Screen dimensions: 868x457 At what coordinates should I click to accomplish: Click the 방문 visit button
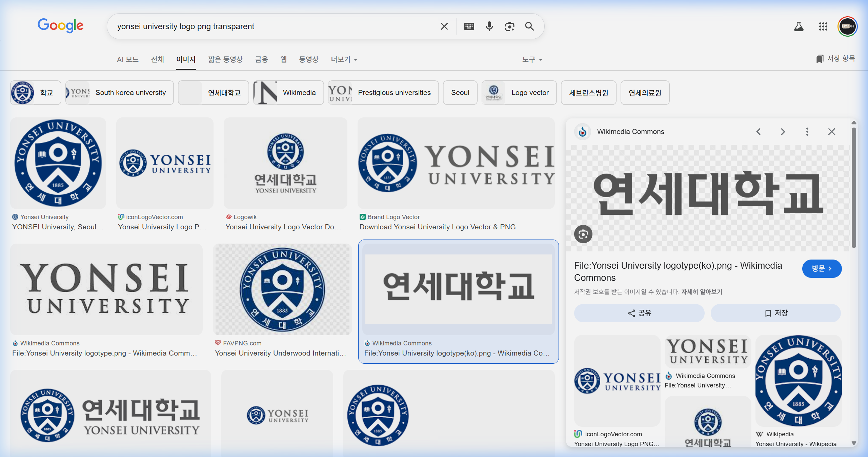(822, 269)
